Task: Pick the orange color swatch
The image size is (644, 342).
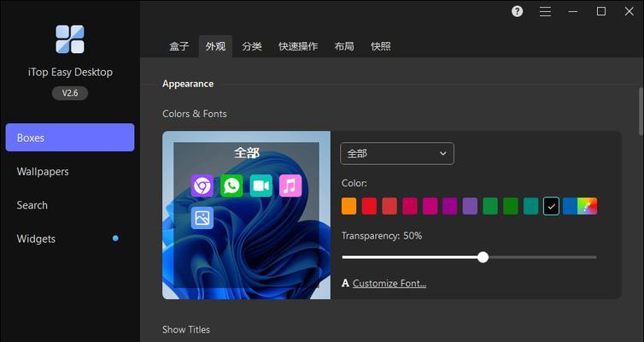Action: [x=349, y=206]
